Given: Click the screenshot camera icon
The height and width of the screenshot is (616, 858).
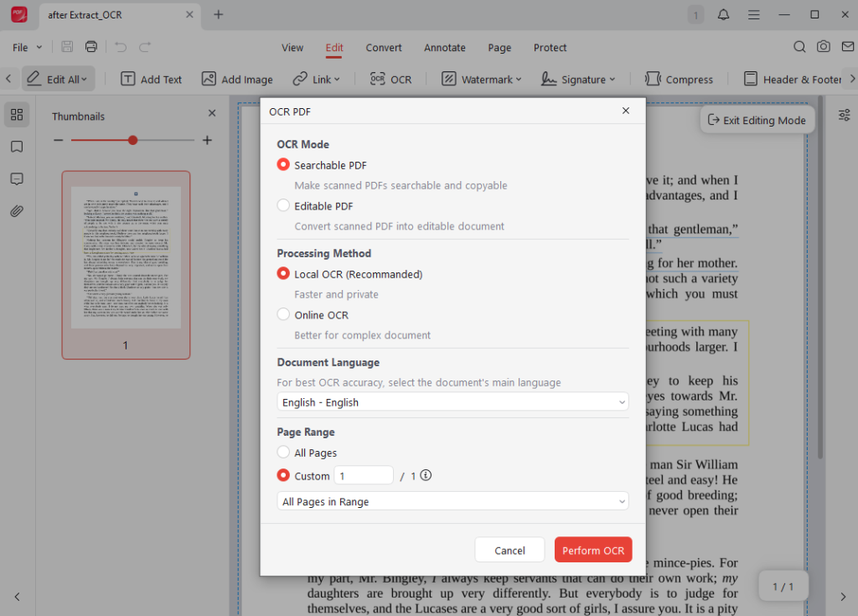Looking at the screenshot, I should click(824, 47).
